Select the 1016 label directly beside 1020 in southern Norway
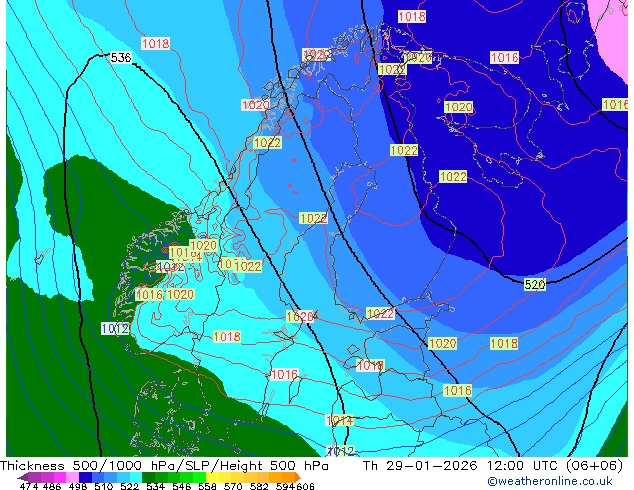The height and width of the screenshot is (490, 634). click(x=149, y=294)
